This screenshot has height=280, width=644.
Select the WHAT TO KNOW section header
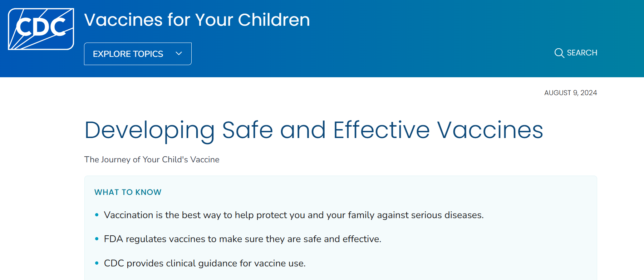tap(127, 192)
